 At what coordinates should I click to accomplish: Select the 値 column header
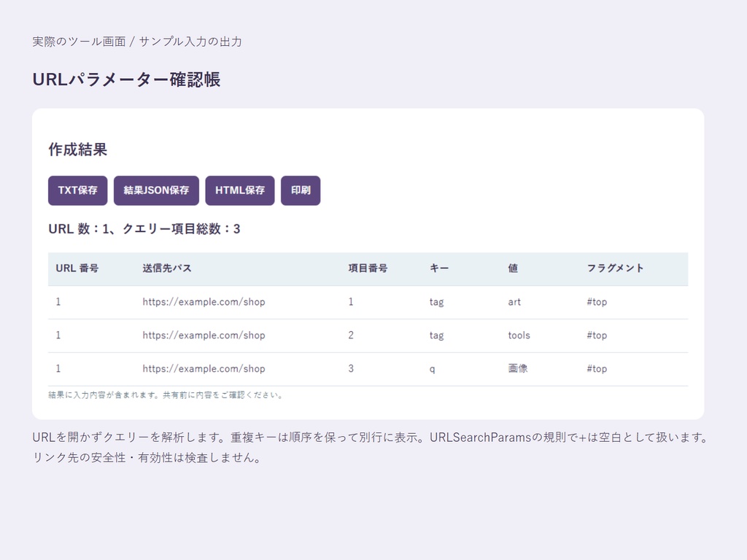[513, 268]
